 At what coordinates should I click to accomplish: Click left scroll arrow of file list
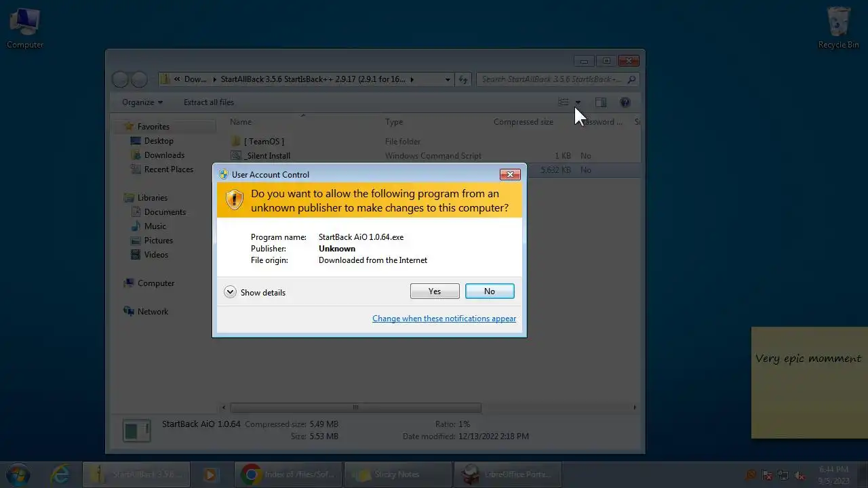coord(224,407)
